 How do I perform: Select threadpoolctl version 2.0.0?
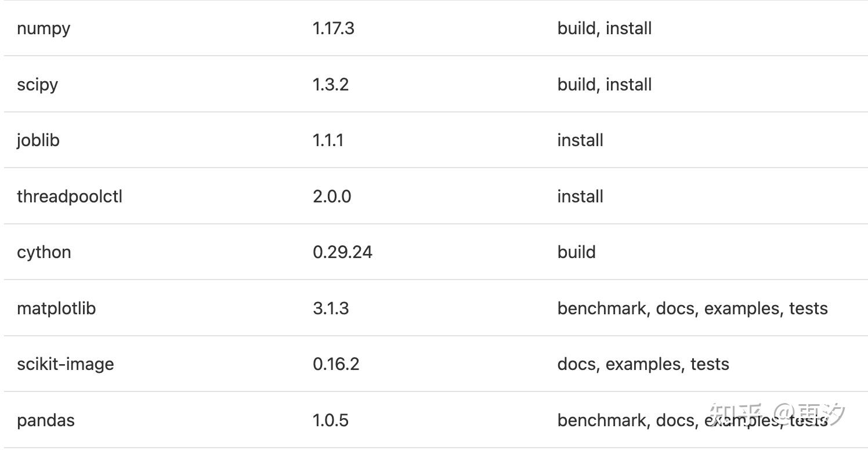click(x=331, y=197)
